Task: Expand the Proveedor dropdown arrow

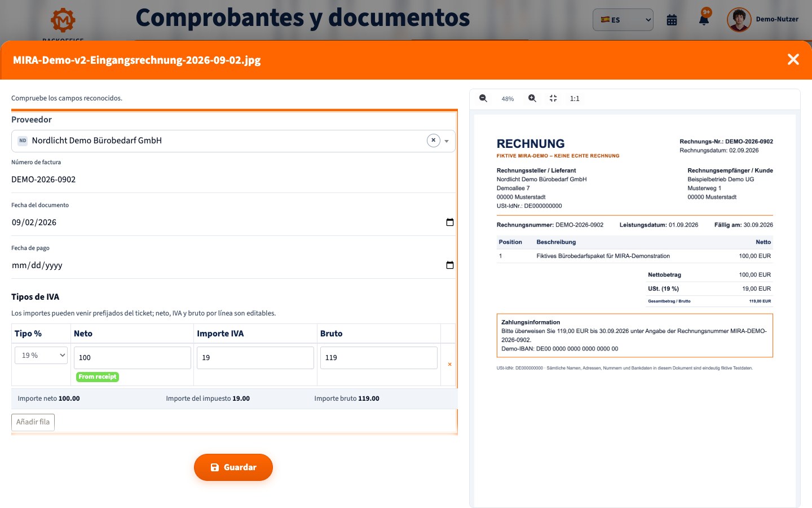Action: [447, 141]
